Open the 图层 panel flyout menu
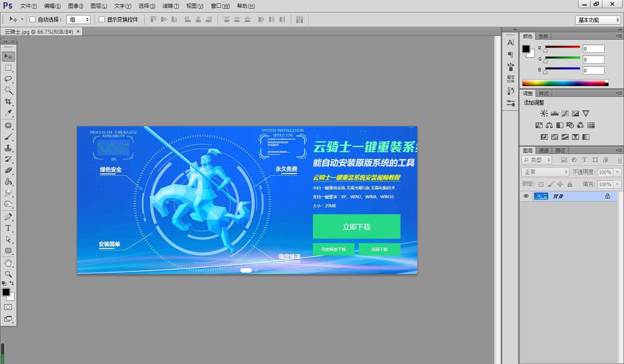This screenshot has width=624, height=364. 619,150
